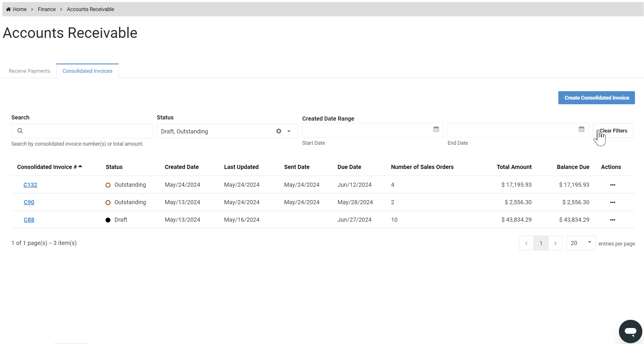Click the Home icon in the breadcrumb
The width and height of the screenshot is (644, 344).
coord(8,9)
